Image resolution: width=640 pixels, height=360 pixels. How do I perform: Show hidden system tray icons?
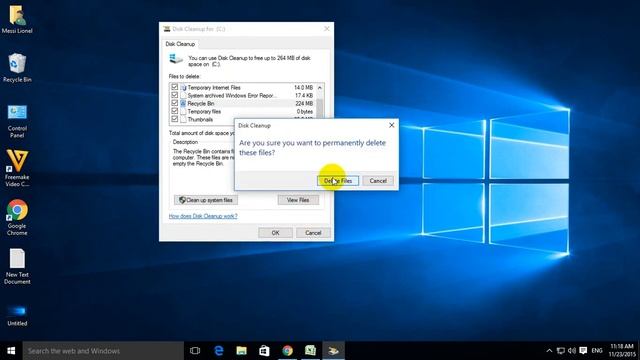point(549,351)
